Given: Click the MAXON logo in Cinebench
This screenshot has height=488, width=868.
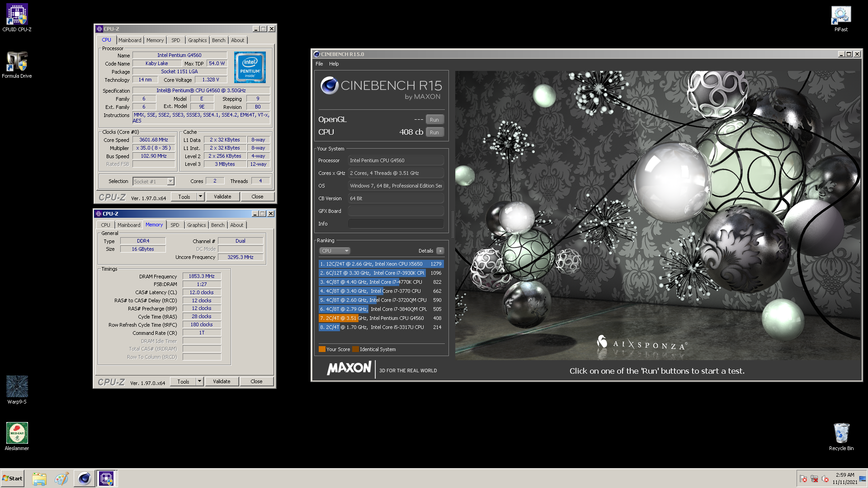Looking at the screenshot, I should point(349,368).
